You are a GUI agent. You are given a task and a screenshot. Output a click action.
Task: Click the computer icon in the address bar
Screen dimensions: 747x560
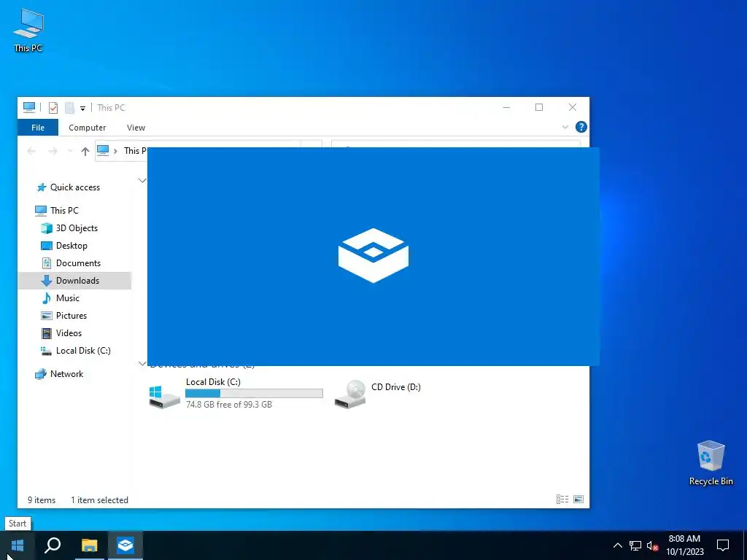[x=103, y=150]
